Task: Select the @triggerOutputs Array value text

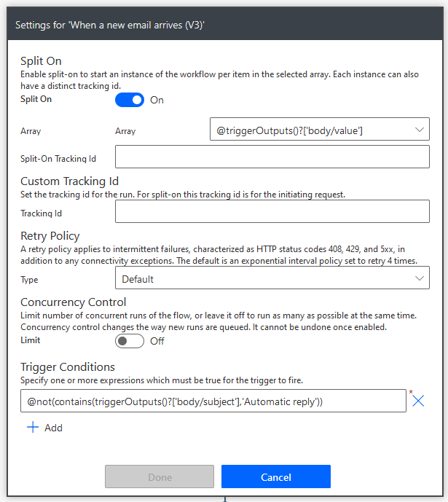Action: pyautogui.click(x=290, y=130)
